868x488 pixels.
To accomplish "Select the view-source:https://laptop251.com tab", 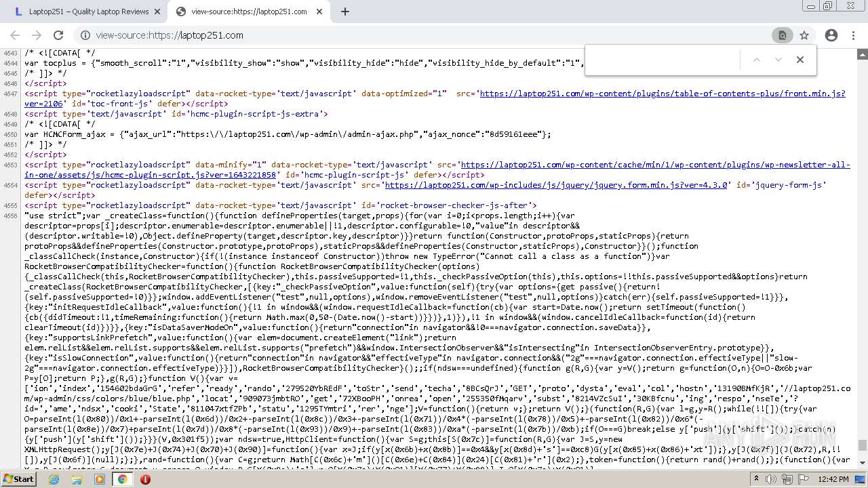I will click(249, 12).
